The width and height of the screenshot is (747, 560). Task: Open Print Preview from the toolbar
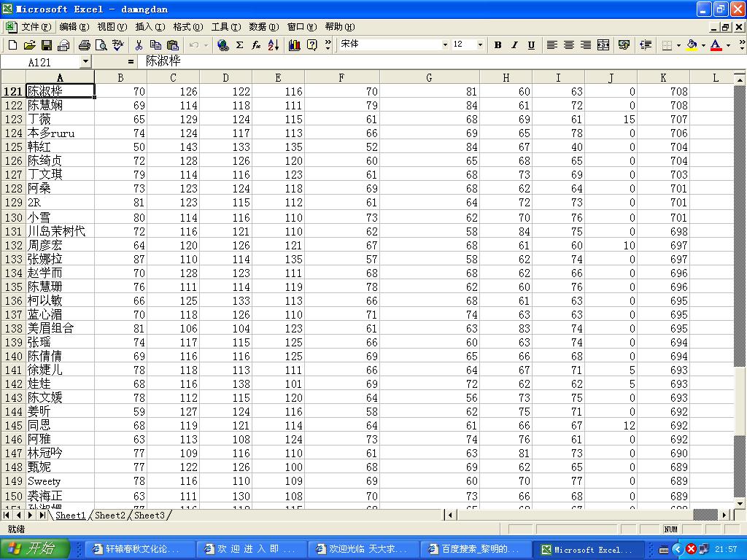click(x=101, y=45)
